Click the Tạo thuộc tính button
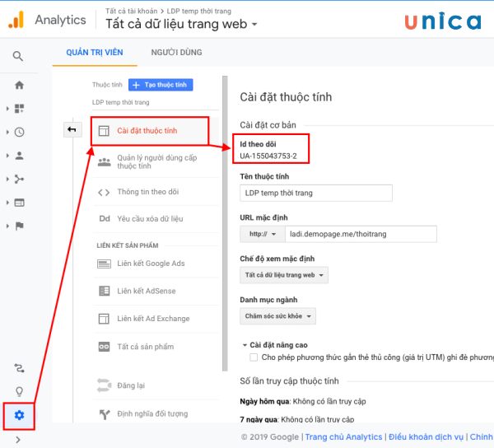 tap(161, 85)
